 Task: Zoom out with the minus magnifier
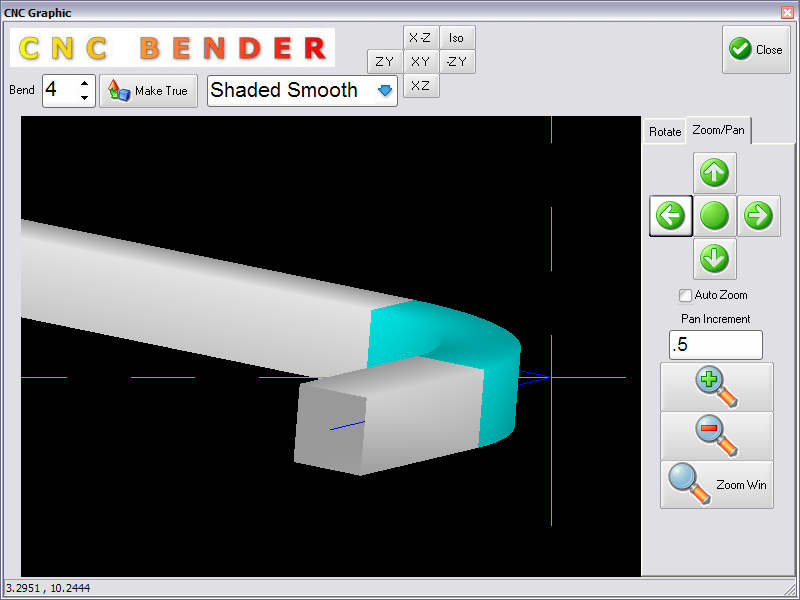click(x=716, y=435)
